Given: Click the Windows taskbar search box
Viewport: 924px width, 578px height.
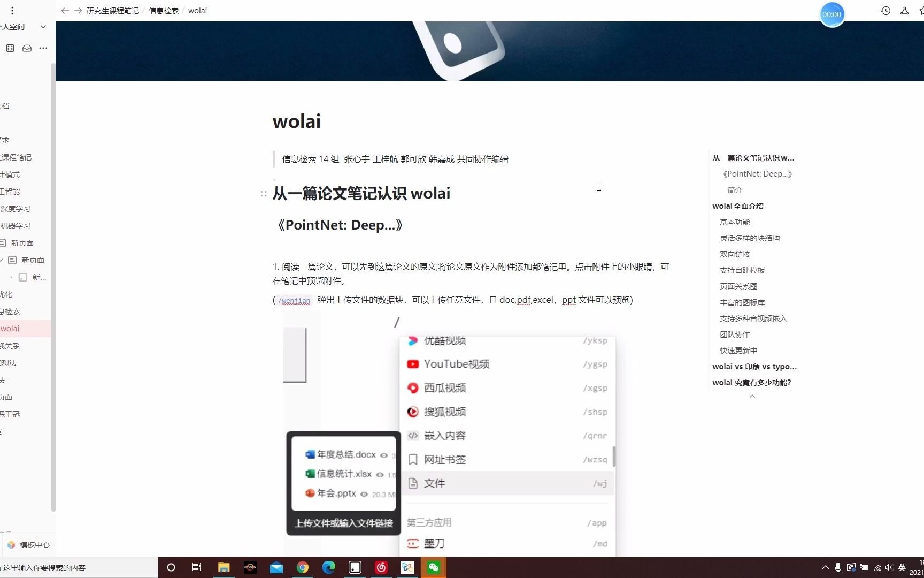Looking at the screenshot, I should tap(79, 567).
